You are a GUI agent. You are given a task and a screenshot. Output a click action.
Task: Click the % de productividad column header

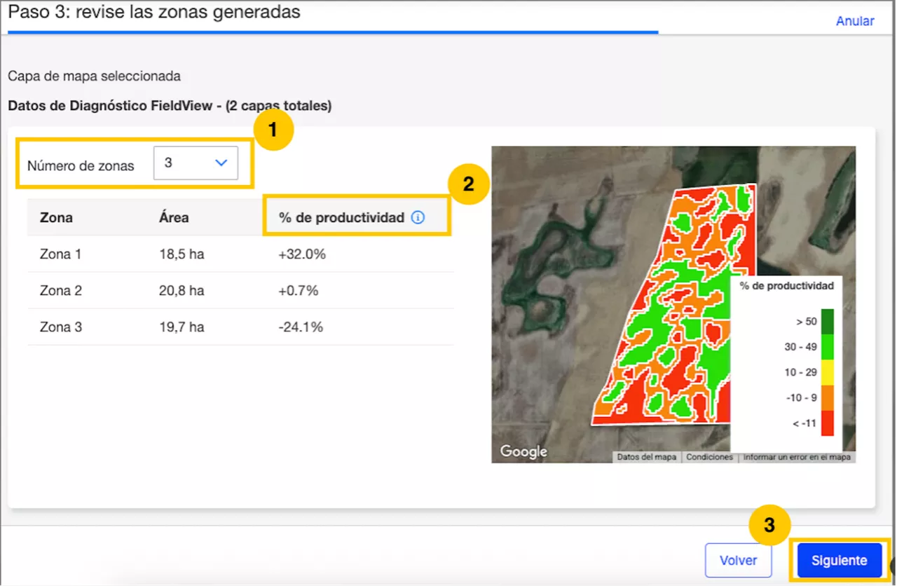[341, 218]
